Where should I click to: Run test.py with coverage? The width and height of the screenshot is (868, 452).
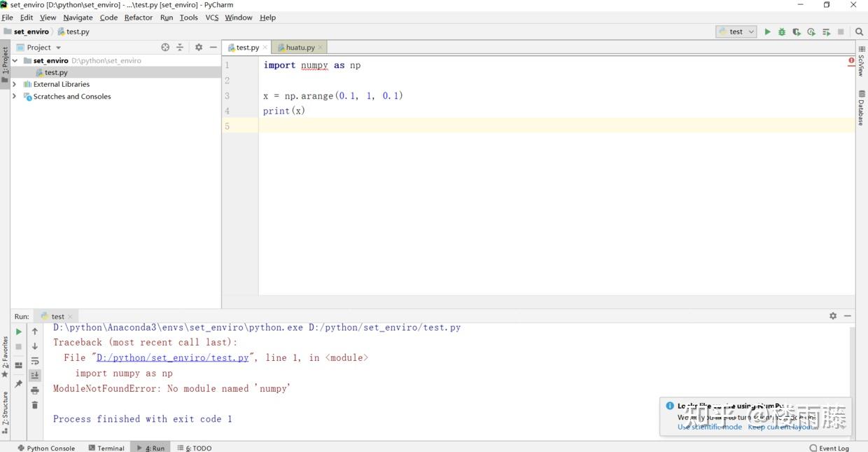(x=797, y=32)
